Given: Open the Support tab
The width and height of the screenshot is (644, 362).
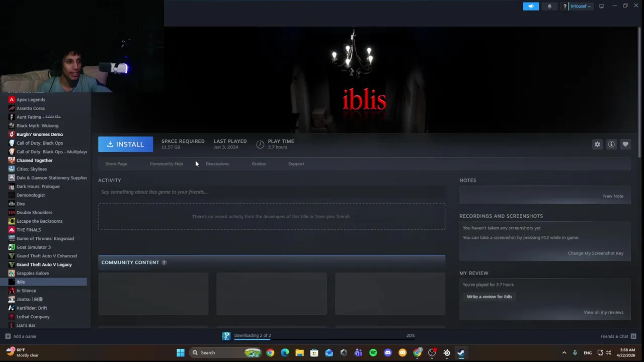Looking at the screenshot, I should [x=296, y=163].
